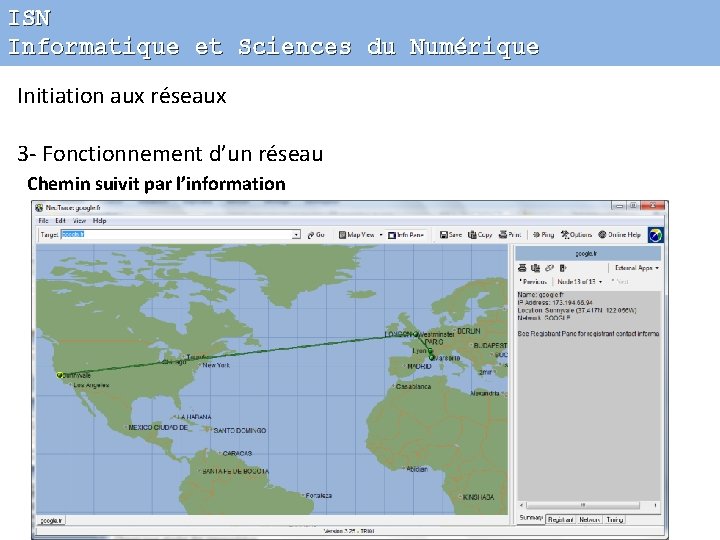Viewport: 720px width, 540px height.
Task: Click the Sunnyvale node on the map
Action: [x=60, y=375]
